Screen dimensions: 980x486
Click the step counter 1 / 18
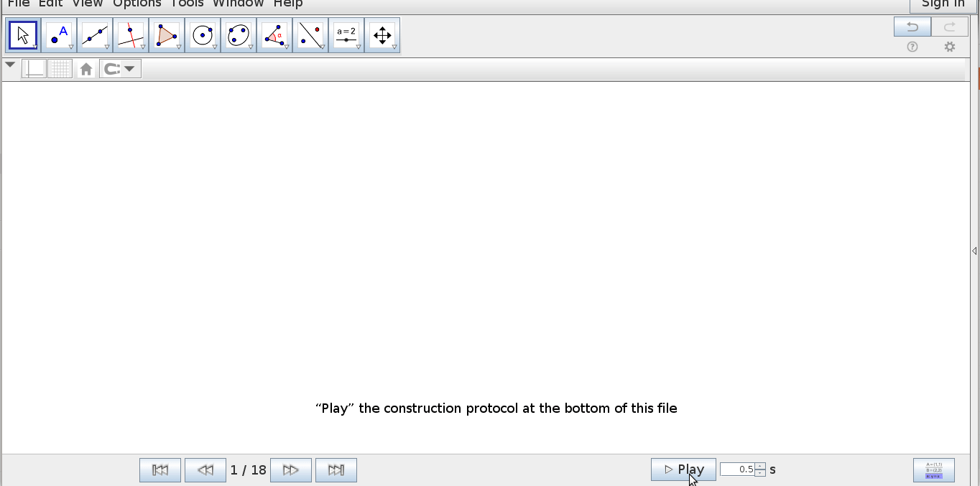pos(249,470)
